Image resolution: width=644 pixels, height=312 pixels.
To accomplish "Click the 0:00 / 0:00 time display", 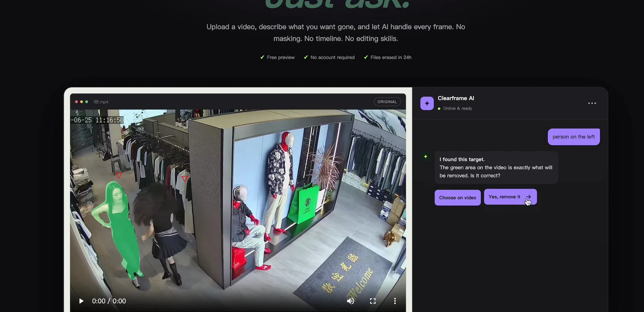I will (x=109, y=301).
